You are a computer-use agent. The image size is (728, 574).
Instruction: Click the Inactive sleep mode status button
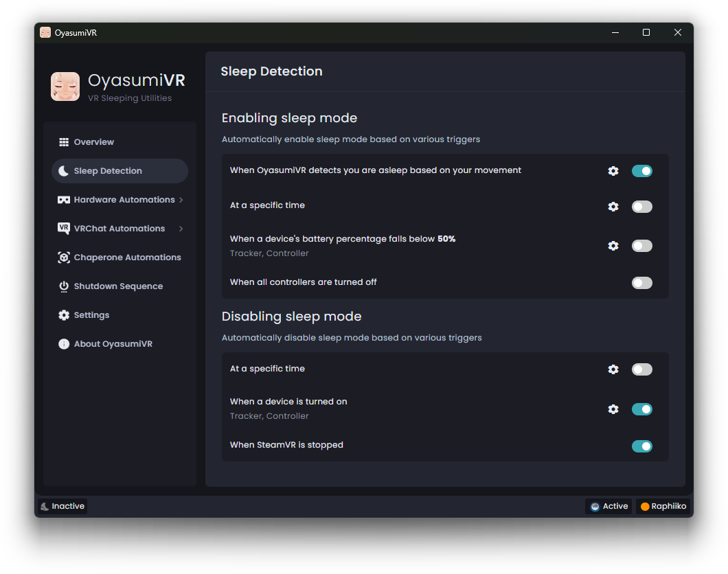[x=62, y=506]
